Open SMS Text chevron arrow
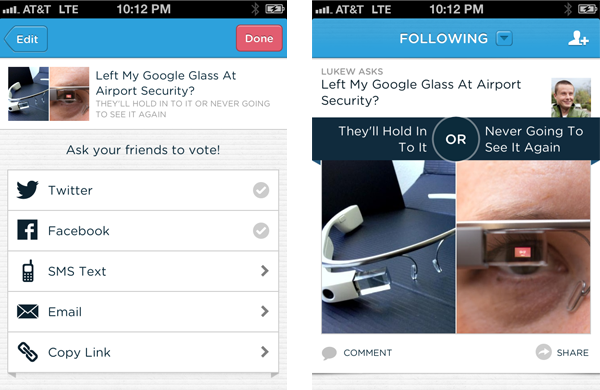 pyautogui.click(x=264, y=271)
